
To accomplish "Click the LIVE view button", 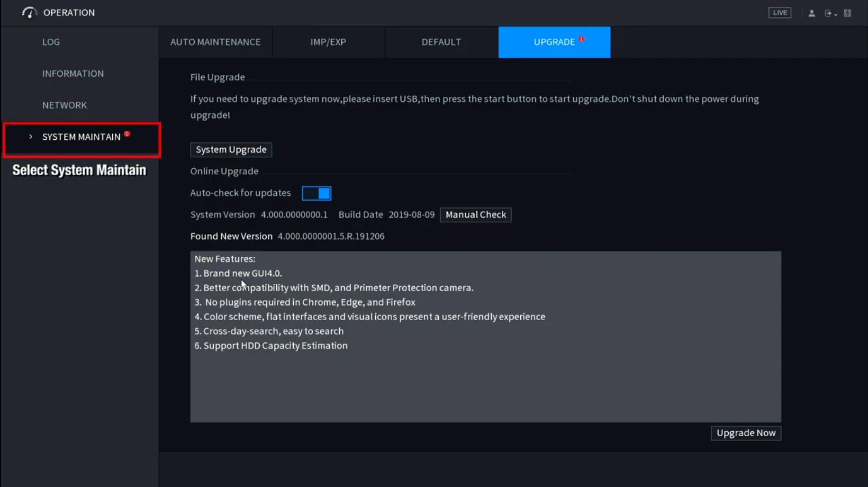I will pos(780,13).
